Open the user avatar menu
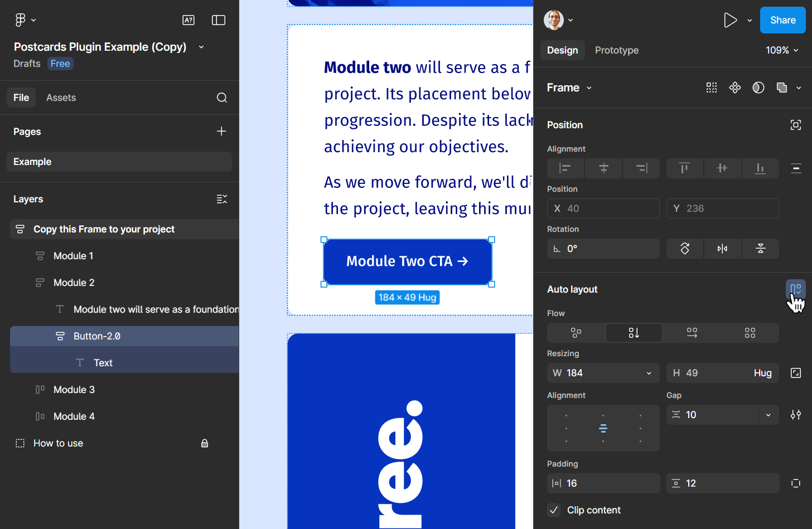This screenshot has width=812, height=529. click(x=554, y=20)
